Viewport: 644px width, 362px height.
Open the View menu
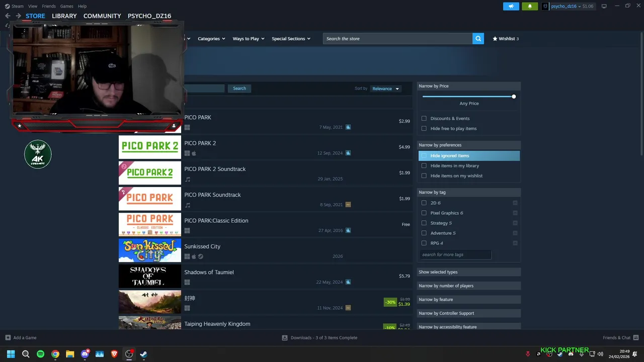pos(33,6)
